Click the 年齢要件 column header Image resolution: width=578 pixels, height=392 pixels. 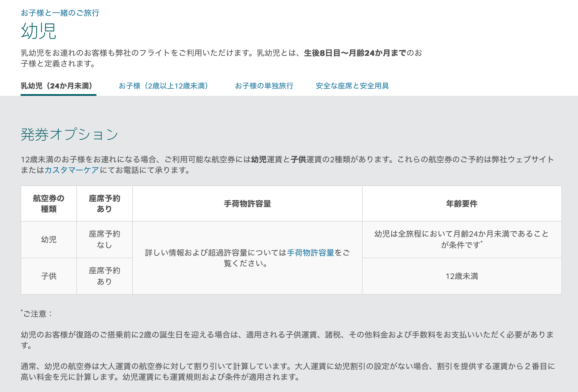tap(462, 204)
